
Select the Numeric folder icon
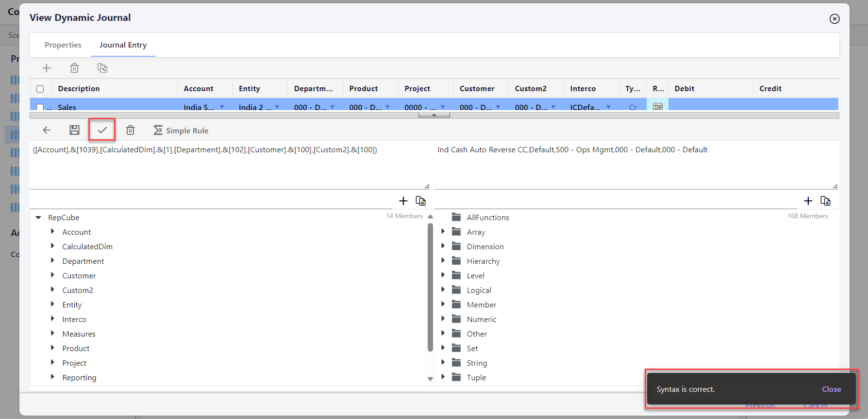pos(456,319)
